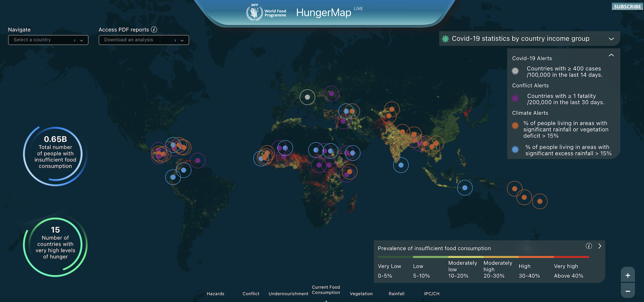This screenshot has height=302, width=644.
Task: Click the 0.65B insufficient food consumption circle
Action: (x=55, y=156)
